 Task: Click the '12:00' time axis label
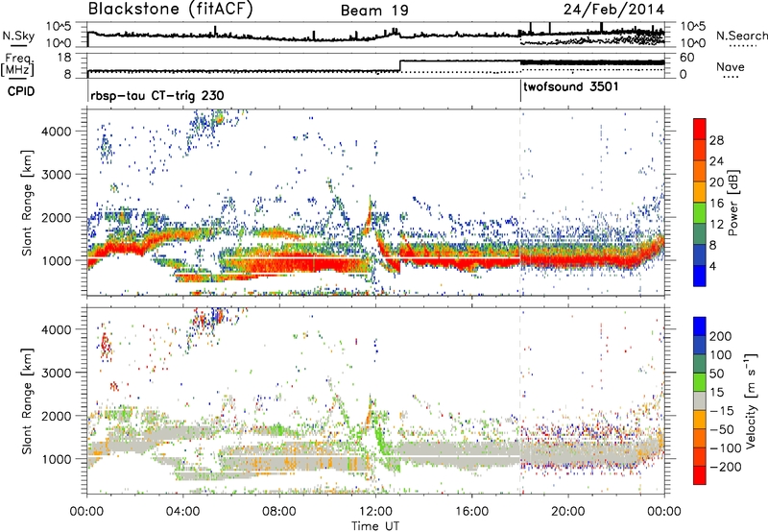[375, 512]
